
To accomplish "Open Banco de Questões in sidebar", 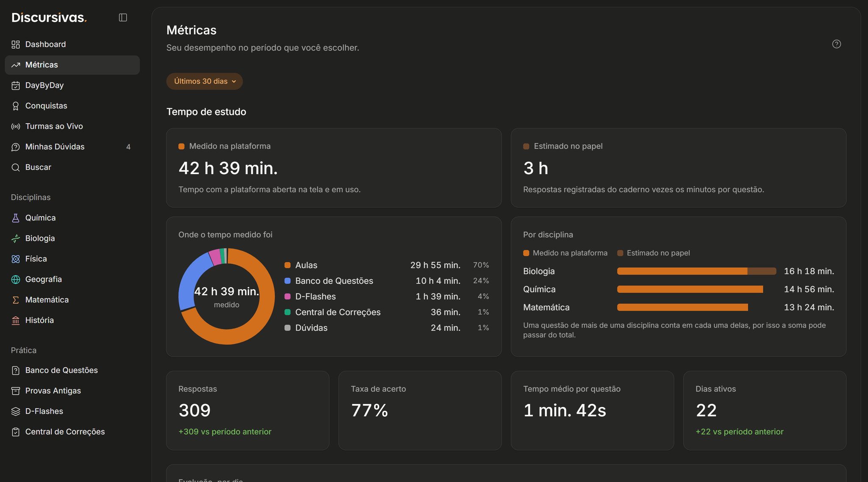I will click(x=72, y=370).
